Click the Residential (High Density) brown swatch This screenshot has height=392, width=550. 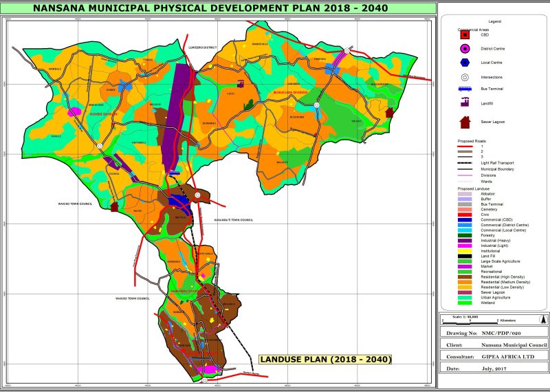tap(464, 276)
